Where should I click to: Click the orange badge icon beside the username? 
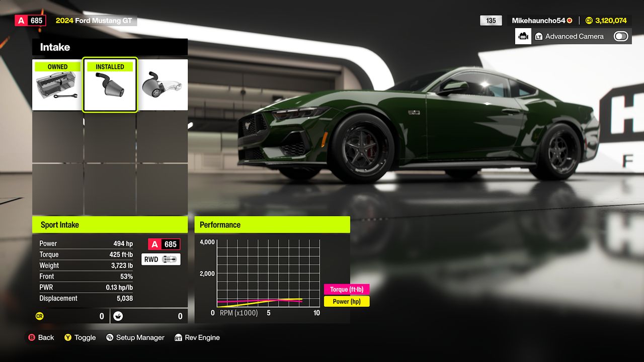(570, 21)
